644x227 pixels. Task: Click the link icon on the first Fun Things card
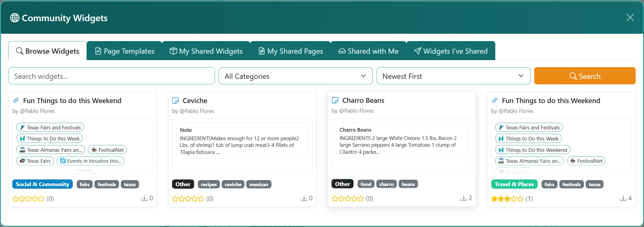tap(16, 100)
